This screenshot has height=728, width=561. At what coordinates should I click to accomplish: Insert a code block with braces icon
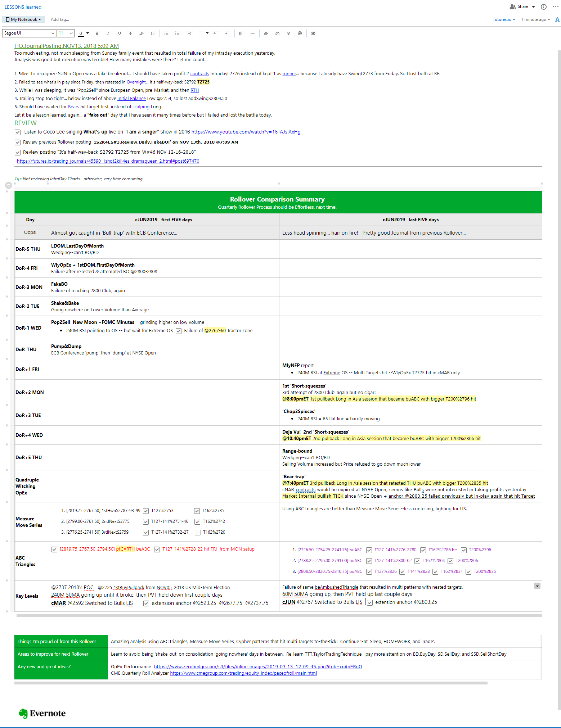(x=153, y=33)
